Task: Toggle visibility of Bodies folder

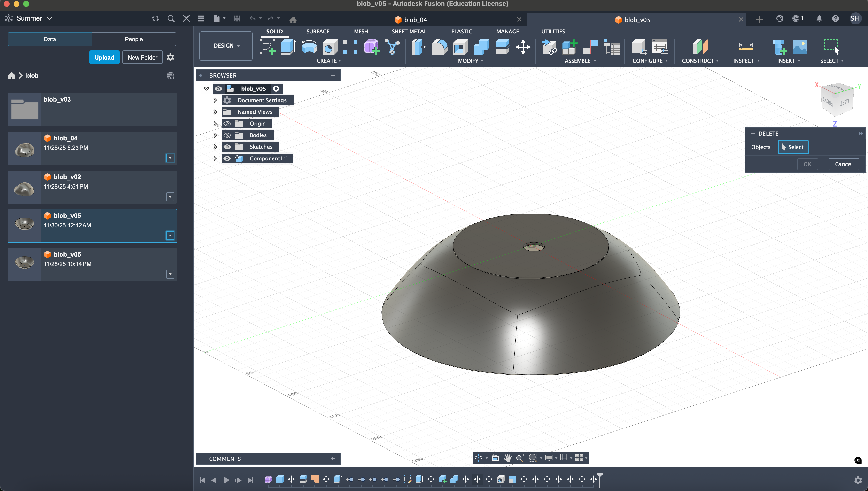Action: click(227, 135)
